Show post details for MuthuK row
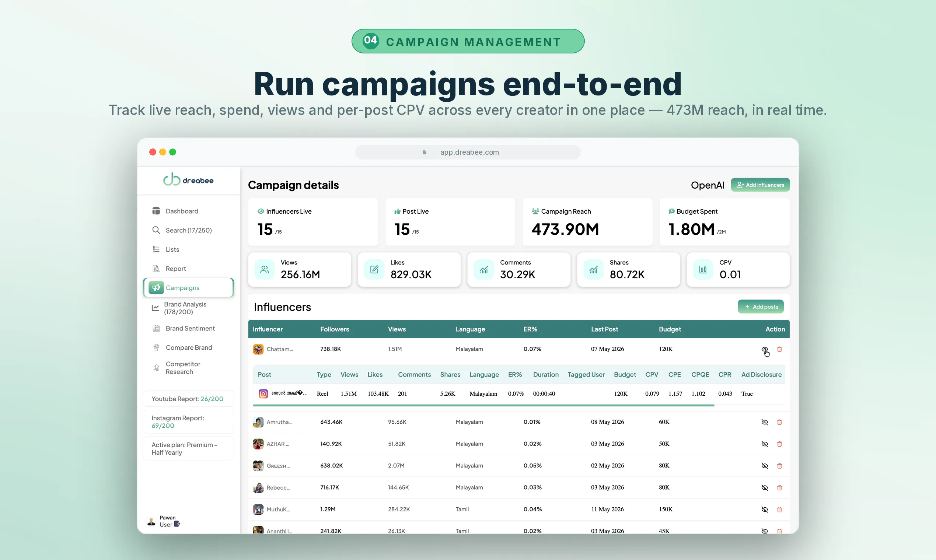 (765, 510)
